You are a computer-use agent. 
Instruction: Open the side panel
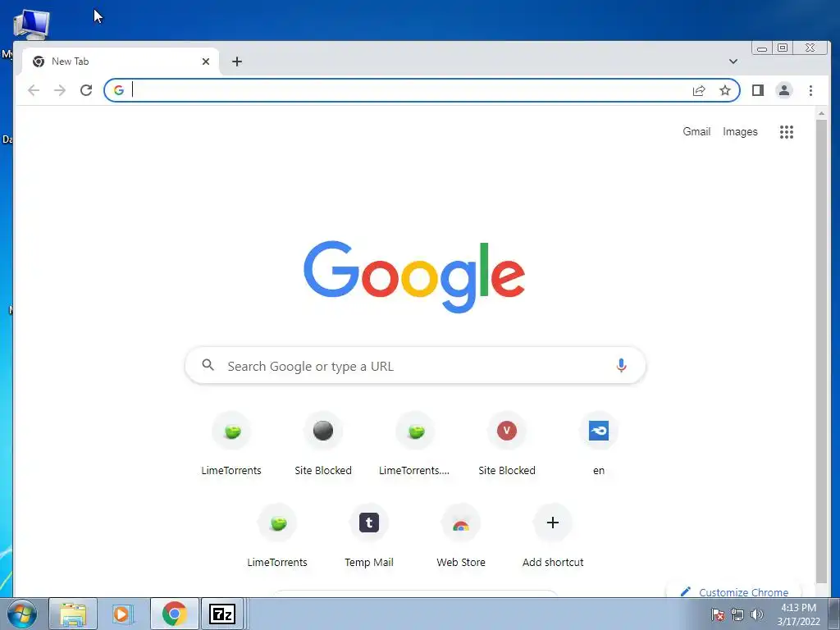(x=757, y=90)
